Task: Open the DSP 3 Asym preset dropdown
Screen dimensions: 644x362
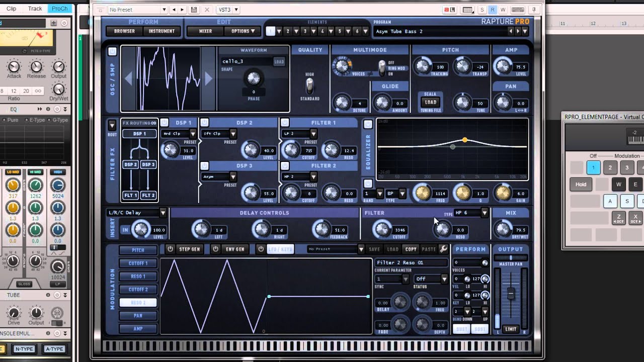Action: pos(219,177)
